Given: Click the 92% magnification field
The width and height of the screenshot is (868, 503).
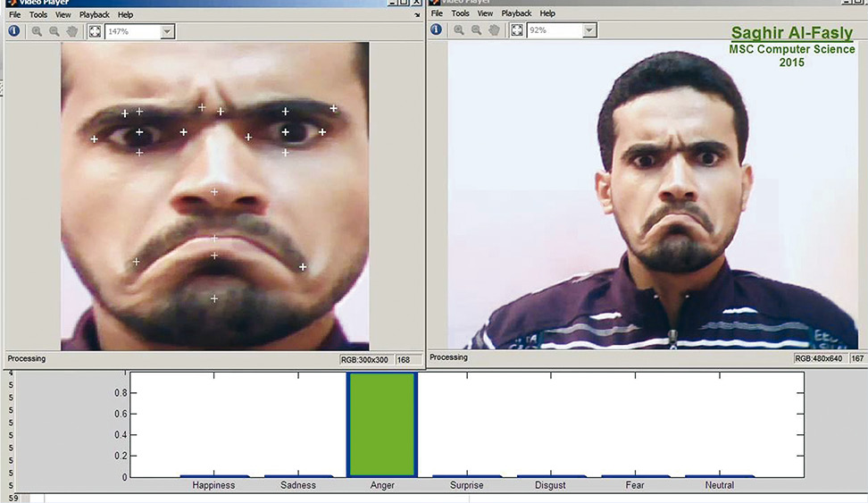Looking at the screenshot, I should [x=555, y=29].
